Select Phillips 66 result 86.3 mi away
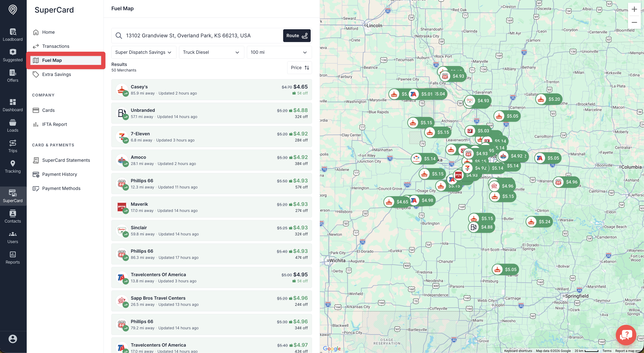Image resolution: width=644 pixels, height=353 pixels. (211, 254)
